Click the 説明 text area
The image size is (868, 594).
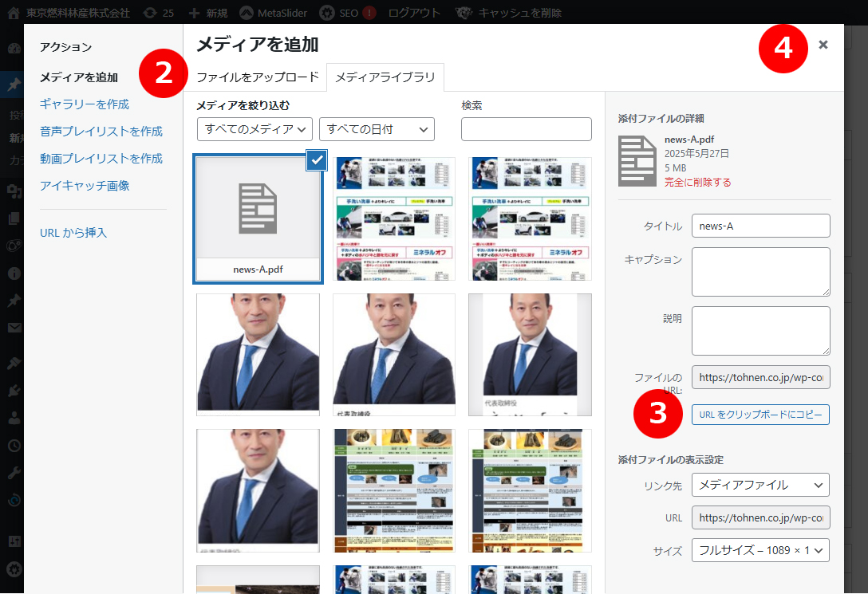point(760,332)
